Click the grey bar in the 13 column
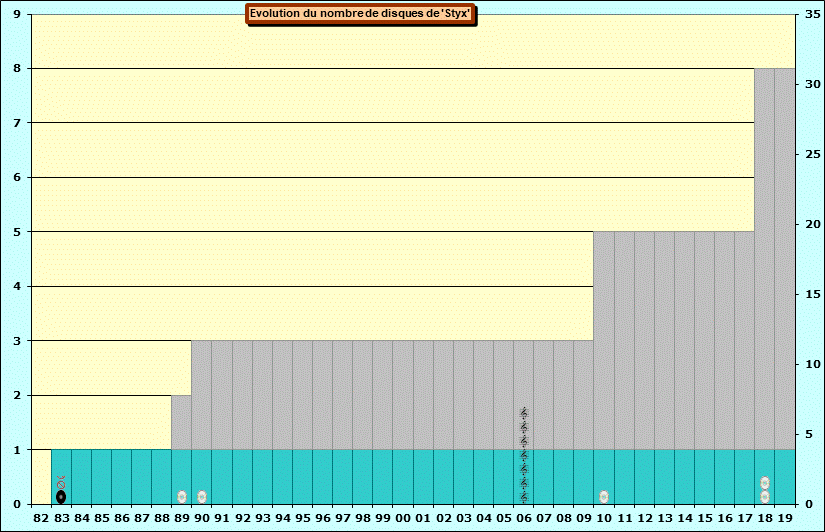The height and width of the screenshot is (532, 825). pos(664,340)
